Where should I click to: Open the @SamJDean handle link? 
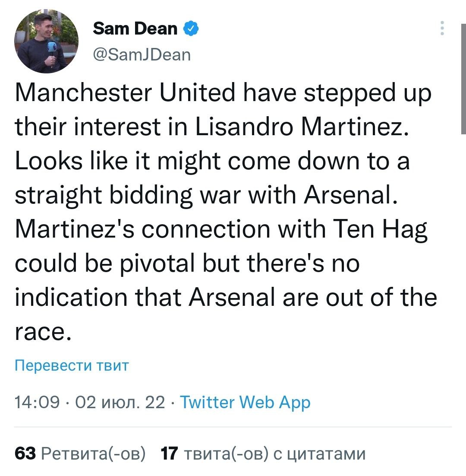click(x=142, y=54)
